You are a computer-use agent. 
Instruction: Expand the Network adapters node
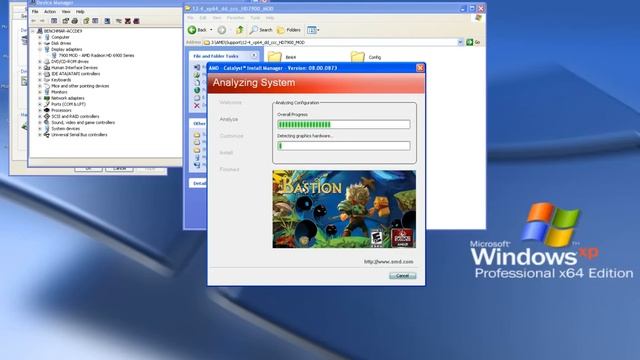pyautogui.click(x=40, y=98)
